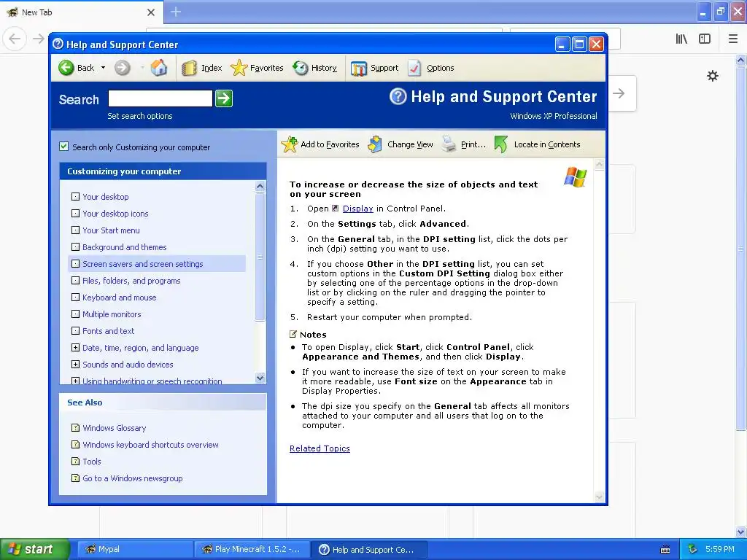Open Favorites star in toolbar
Image resolution: width=747 pixels, height=560 pixels.
[239, 68]
